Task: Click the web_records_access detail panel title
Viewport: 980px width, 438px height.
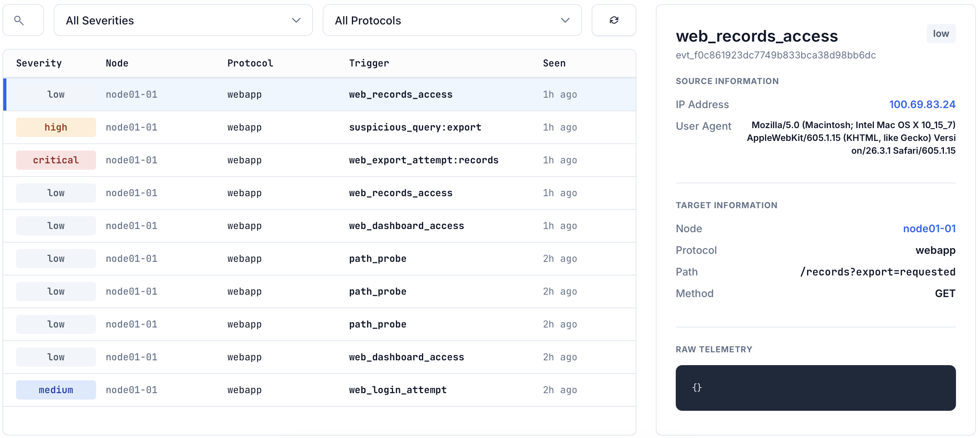Action: tap(757, 36)
